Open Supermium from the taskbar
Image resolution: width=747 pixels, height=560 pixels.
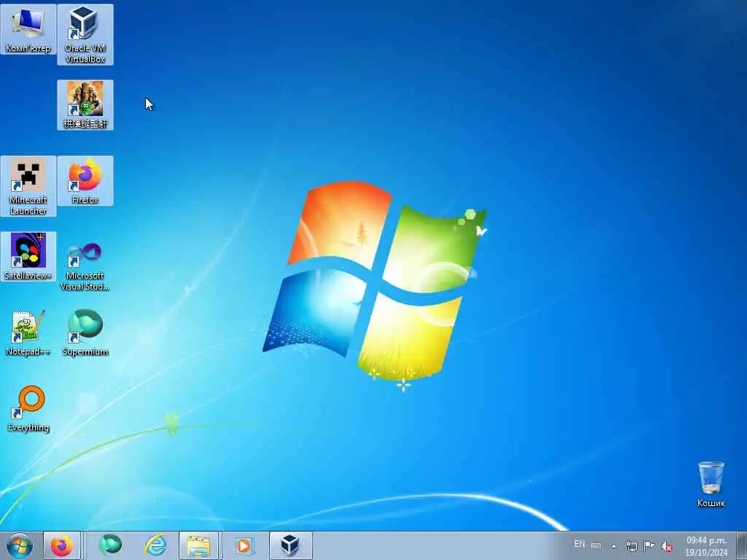[110, 545]
